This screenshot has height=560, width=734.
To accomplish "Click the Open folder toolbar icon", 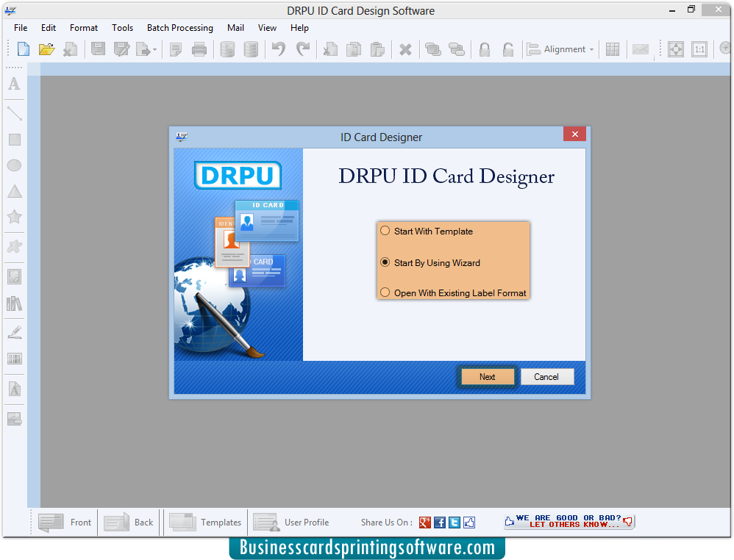I will [x=46, y=49].
